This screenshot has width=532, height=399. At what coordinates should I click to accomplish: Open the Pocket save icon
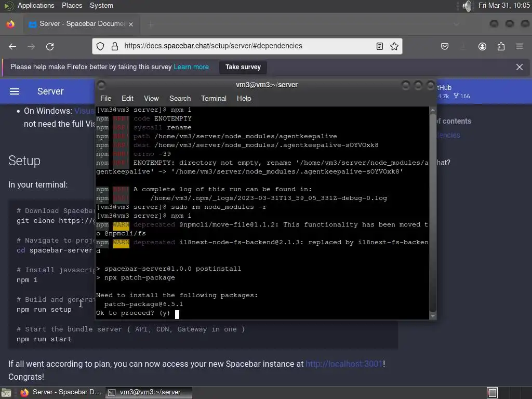[x=445, y=46]
